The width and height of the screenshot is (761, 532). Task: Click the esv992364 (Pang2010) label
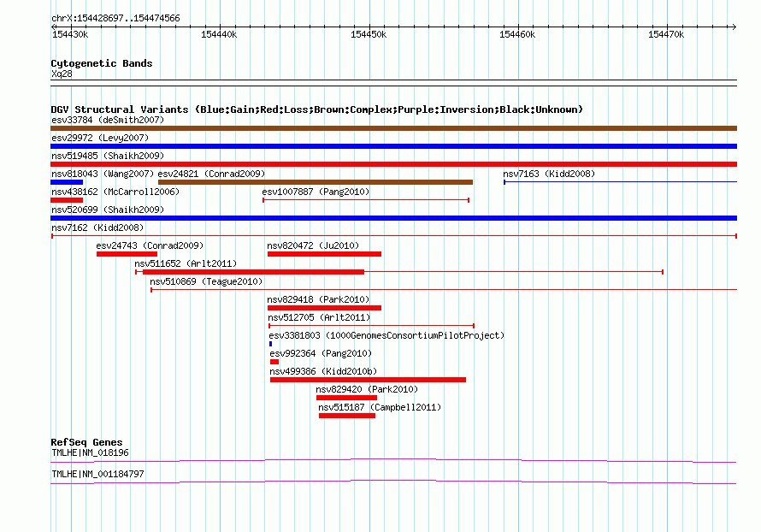click(x=321, y=353)
